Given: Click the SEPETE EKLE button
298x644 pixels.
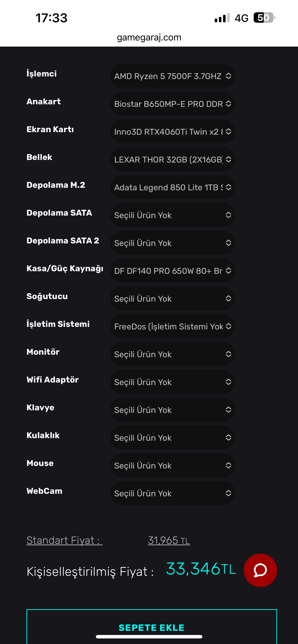Looking at the screenshot, I should point(152,627).
